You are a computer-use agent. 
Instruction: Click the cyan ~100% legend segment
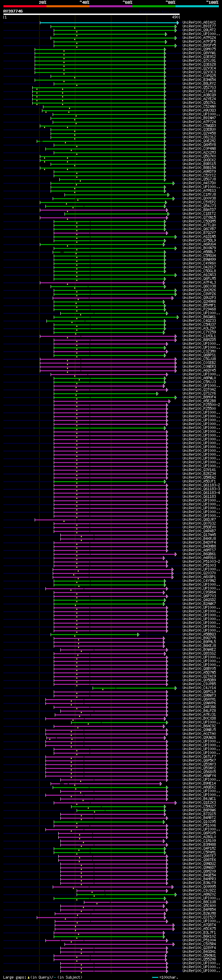point(197,6)
